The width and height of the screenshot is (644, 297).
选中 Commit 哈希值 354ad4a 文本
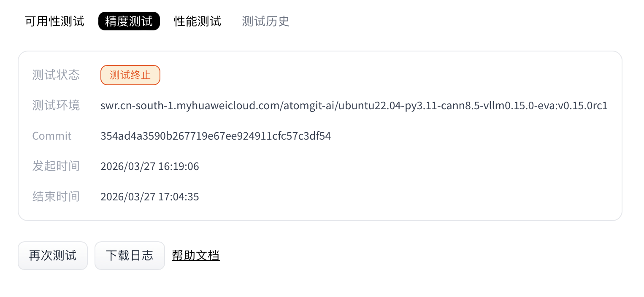[216, 136]
